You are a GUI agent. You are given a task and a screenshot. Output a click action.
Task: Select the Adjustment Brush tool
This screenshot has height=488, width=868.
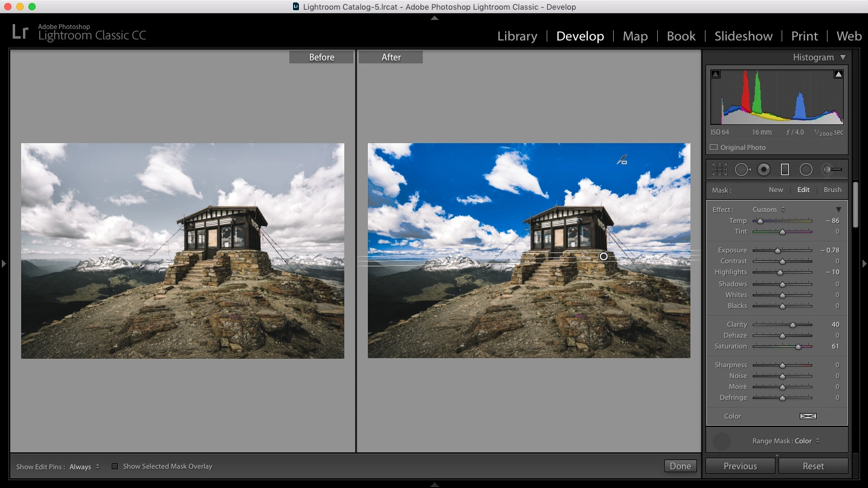coord(830,169)
